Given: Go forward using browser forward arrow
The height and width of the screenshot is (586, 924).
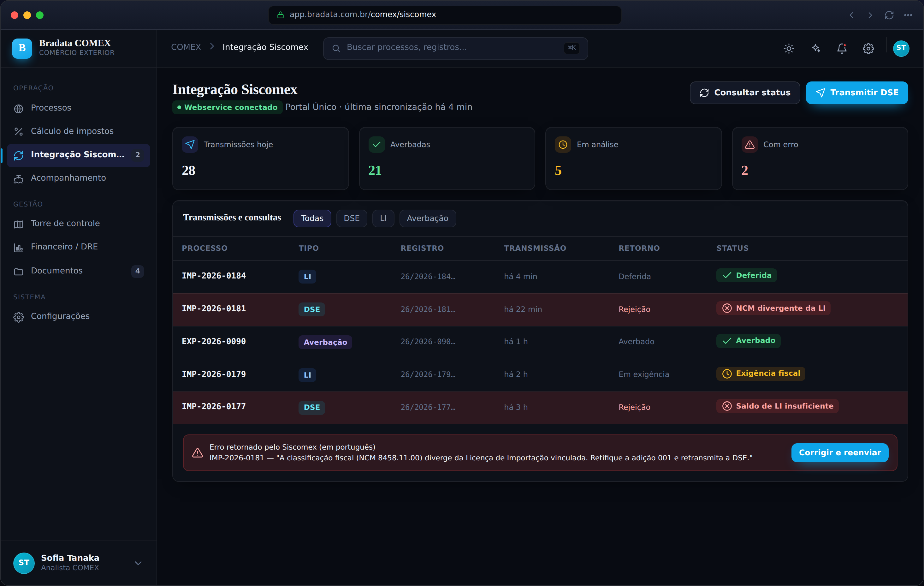Looking at the screenshot, I should 870,15.
